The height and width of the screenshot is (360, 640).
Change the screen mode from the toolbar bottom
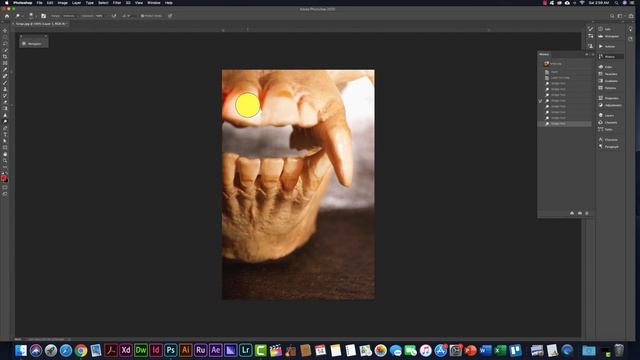click(5, 194)
